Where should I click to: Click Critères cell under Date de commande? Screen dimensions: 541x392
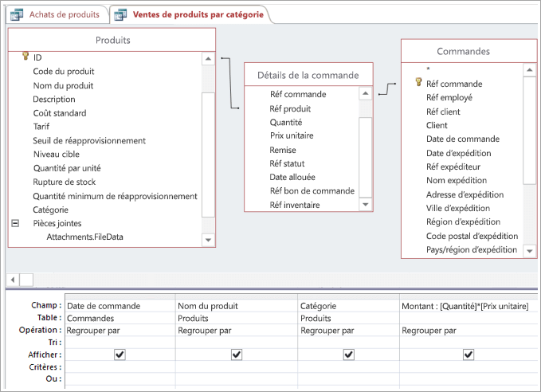pos(120,367)
